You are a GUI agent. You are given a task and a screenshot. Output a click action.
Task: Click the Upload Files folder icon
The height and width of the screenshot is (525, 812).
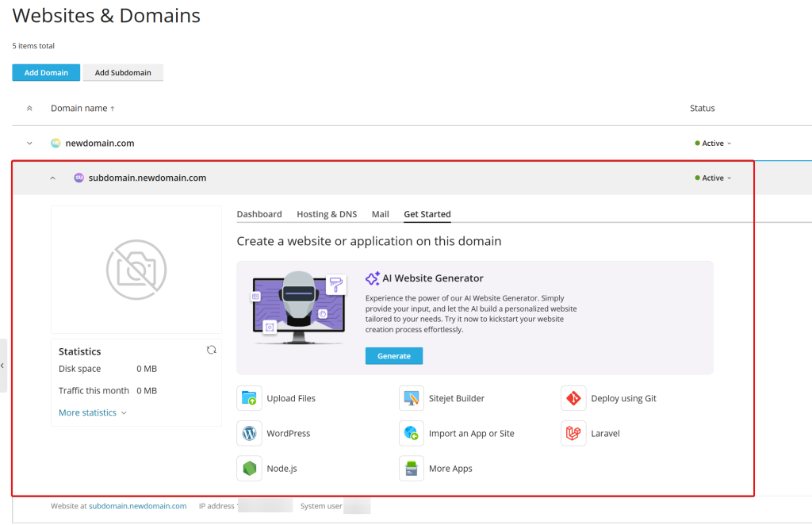click(249, 398)
